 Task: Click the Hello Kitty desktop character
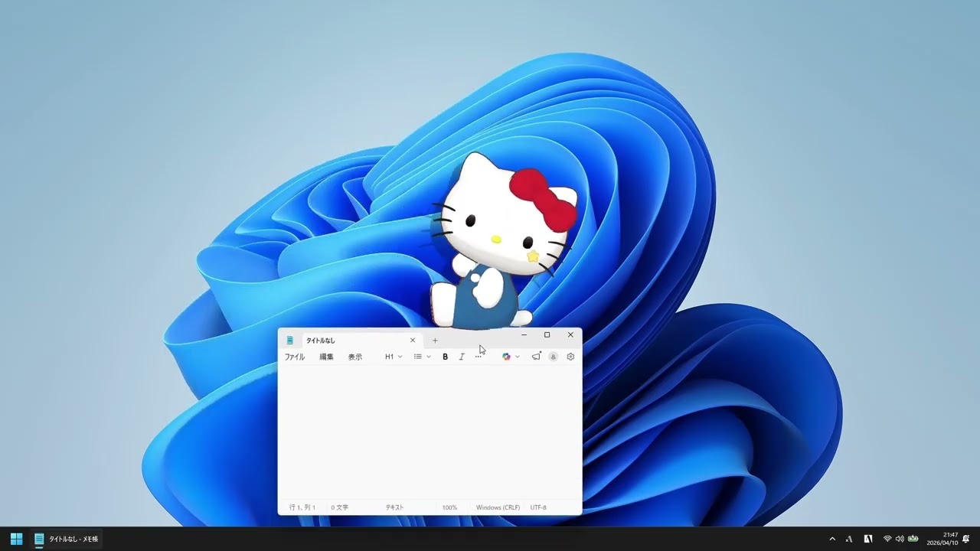pos(501,241)
